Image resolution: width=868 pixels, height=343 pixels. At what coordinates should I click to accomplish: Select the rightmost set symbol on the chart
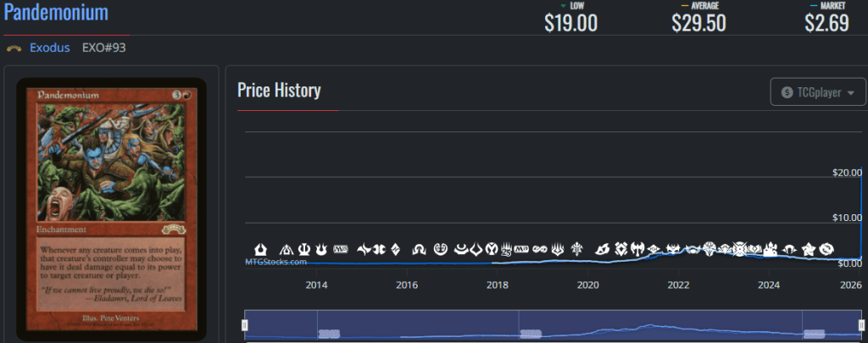(826, 249)
